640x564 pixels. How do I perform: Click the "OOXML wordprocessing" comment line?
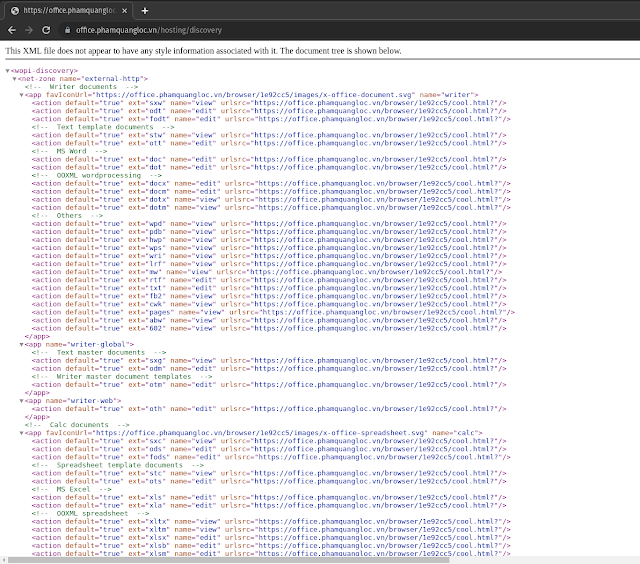97,175
